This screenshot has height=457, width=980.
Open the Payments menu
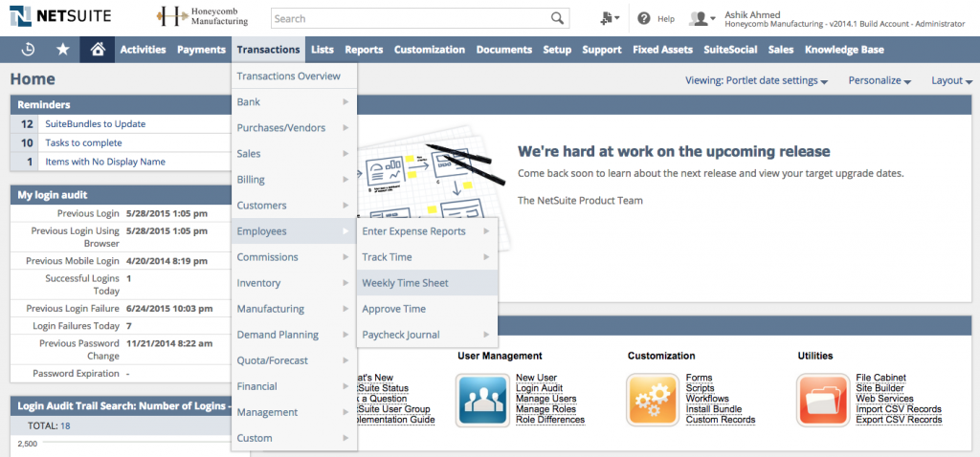[201, 50]
